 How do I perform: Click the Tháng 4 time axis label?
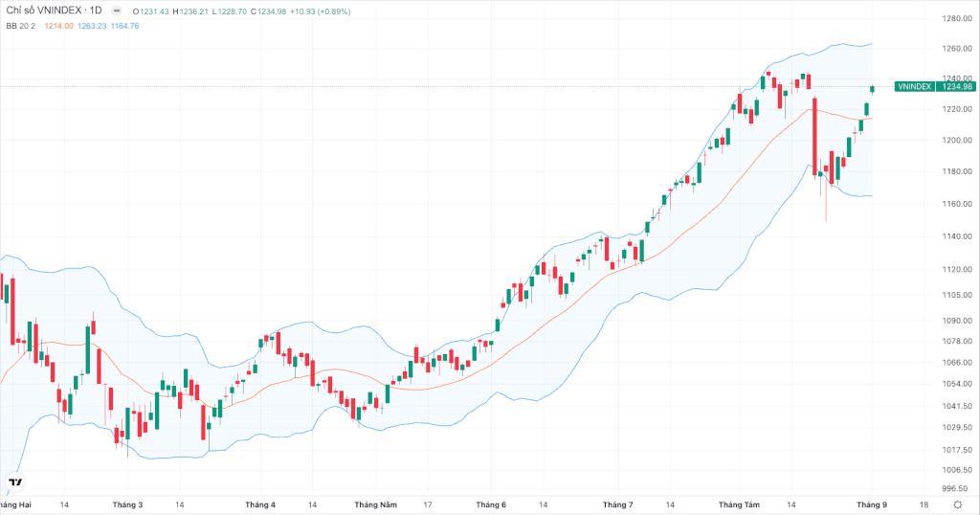click(260, 505)
